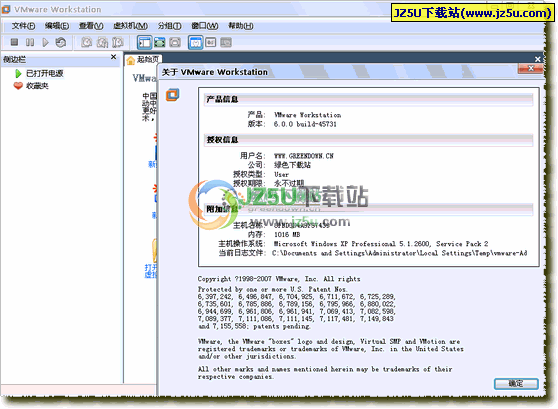Image resolution: width=558 pixels, height=409 pixels.
Task: Click the VMware logo in title bar
Action: pos(6,9)
